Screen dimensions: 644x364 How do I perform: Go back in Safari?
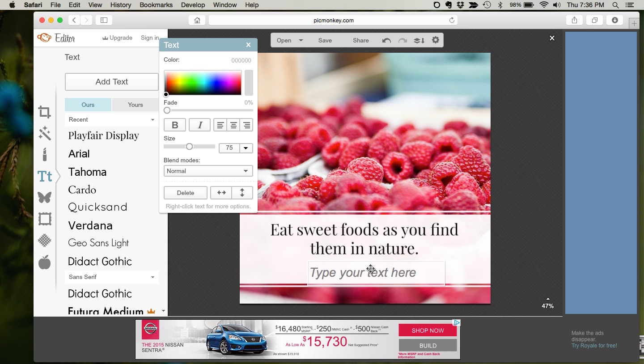74,20
